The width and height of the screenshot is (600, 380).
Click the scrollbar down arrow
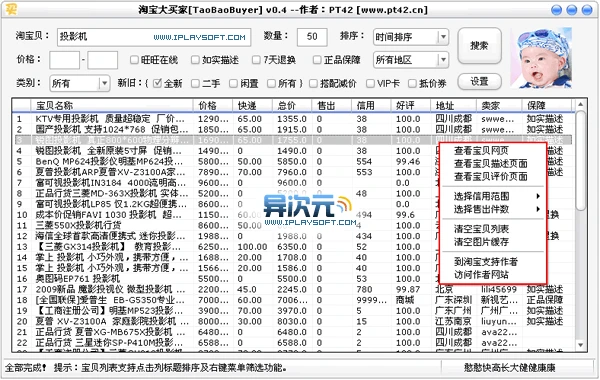(580, 345)
